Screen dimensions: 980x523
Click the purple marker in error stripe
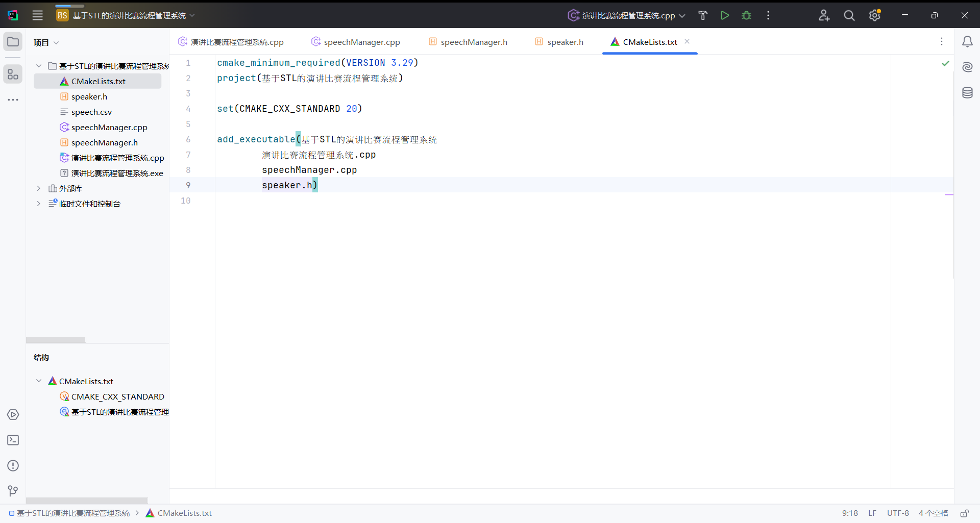click(x=949, y=194)
